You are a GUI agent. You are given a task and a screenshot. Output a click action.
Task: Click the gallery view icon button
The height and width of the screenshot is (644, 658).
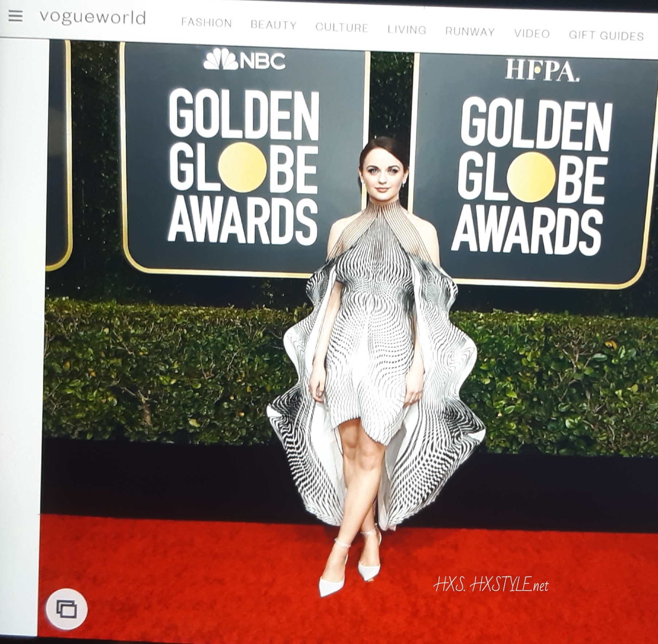67,609
